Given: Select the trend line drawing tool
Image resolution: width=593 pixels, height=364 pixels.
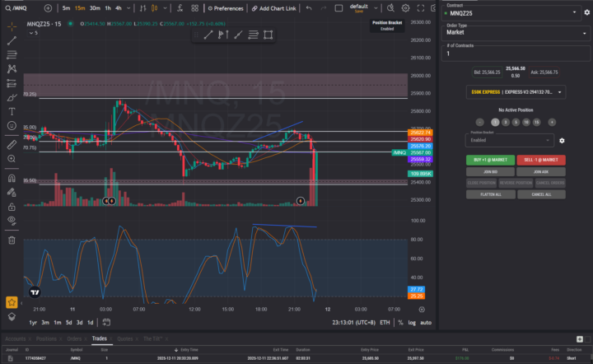Looking at the screenshot, I should (12, 40).
